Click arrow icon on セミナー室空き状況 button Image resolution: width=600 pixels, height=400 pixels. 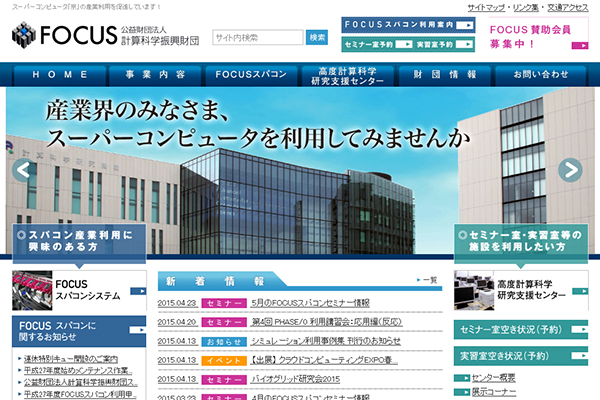(x=580, y=329)
